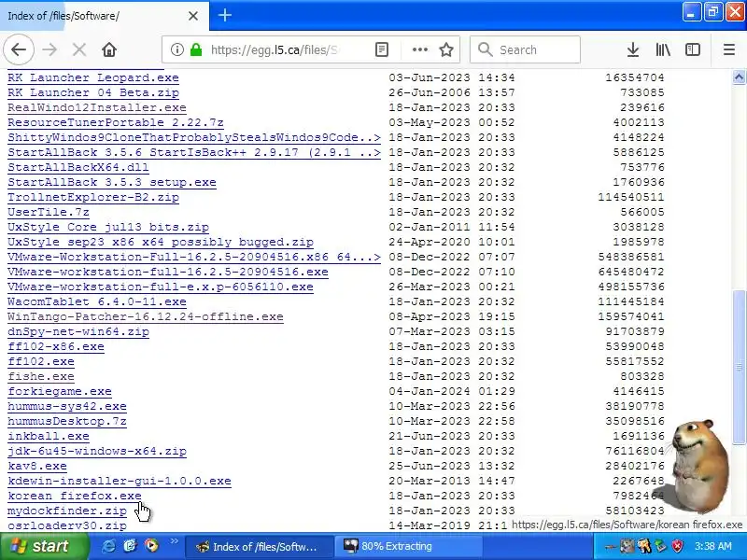Viewport: 747px width, 560px height.
Task: Open osrloaderv30.zip link
Action: 67,525
